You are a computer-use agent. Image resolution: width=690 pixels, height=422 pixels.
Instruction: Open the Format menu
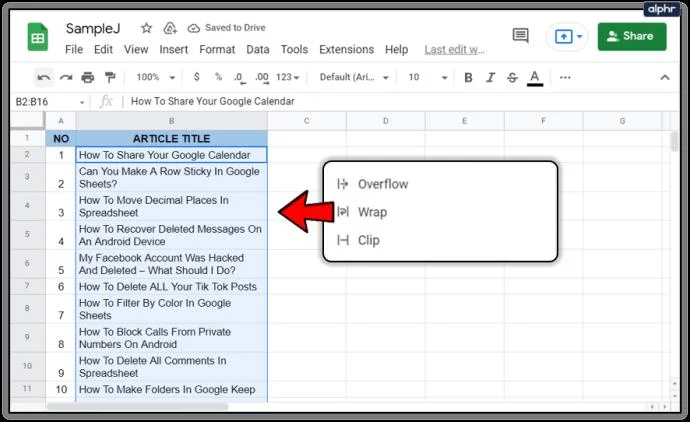[217, 49]
